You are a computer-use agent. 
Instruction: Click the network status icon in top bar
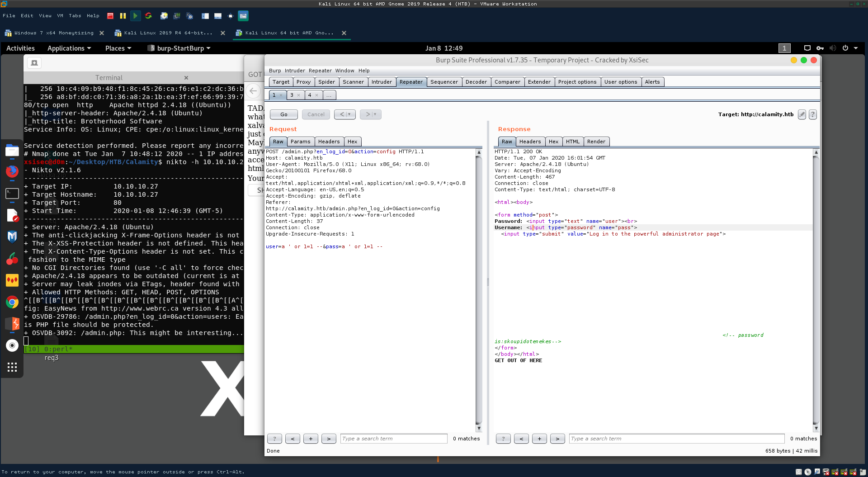807,48
